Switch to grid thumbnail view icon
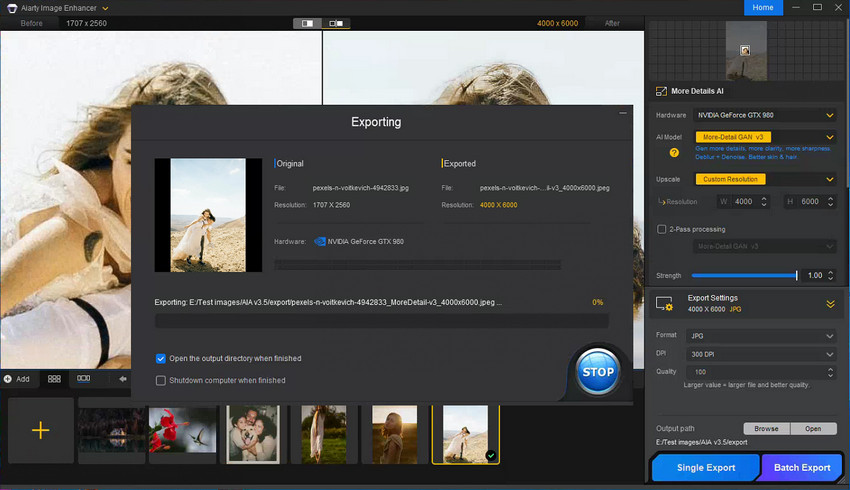 pos(54,379)
